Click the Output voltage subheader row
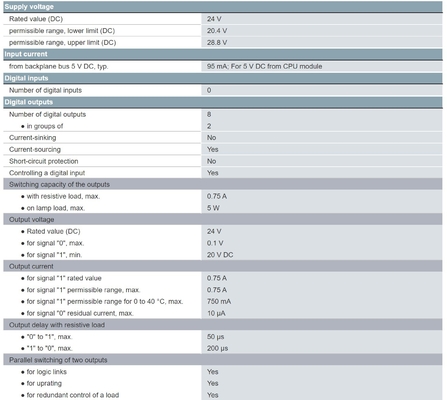Viewport: 447px width, 400px height. (223, 220)
